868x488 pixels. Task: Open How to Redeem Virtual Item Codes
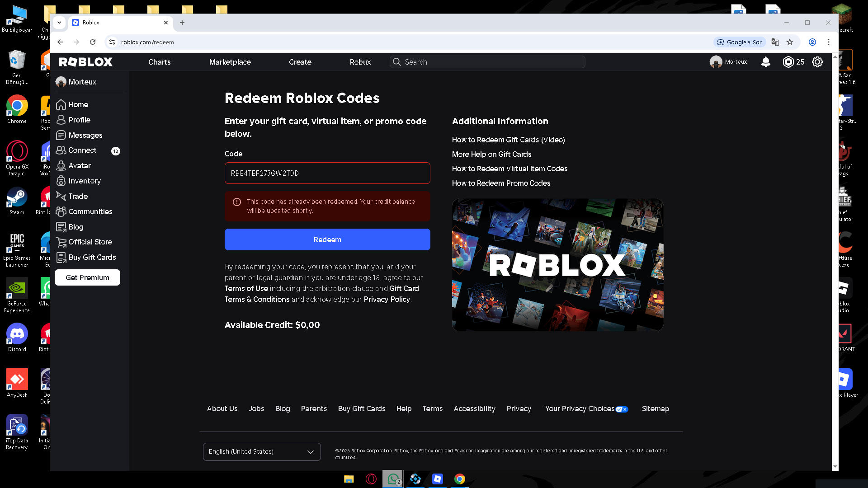coord(509,169)
